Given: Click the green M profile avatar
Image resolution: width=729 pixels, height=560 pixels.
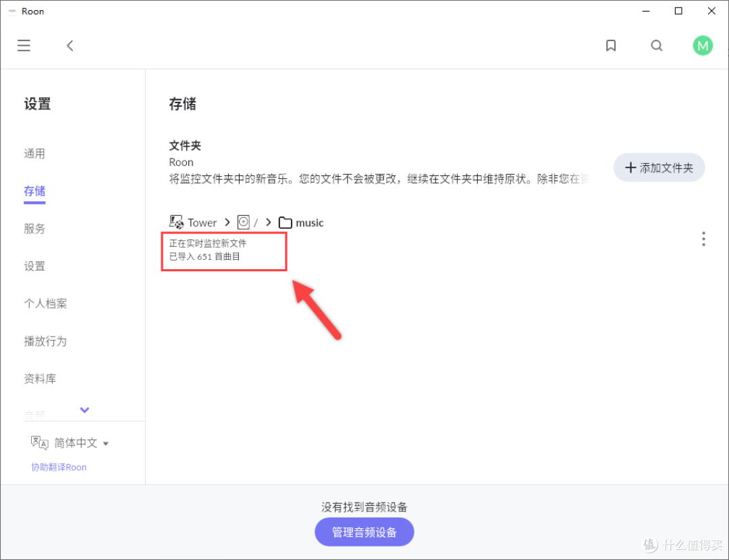Looking at the screenshot, I should coord(703,45).
